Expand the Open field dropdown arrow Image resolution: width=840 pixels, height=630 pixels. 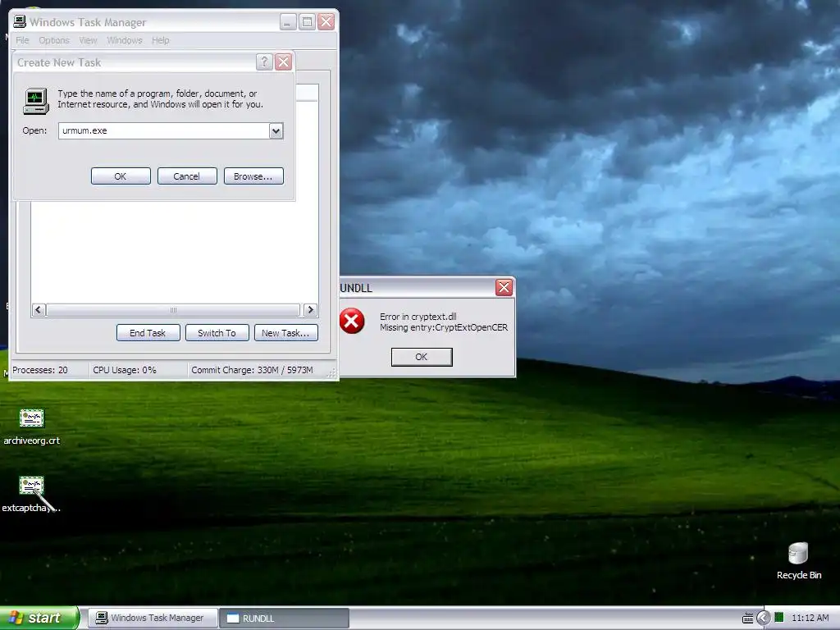tap(276, 130)
